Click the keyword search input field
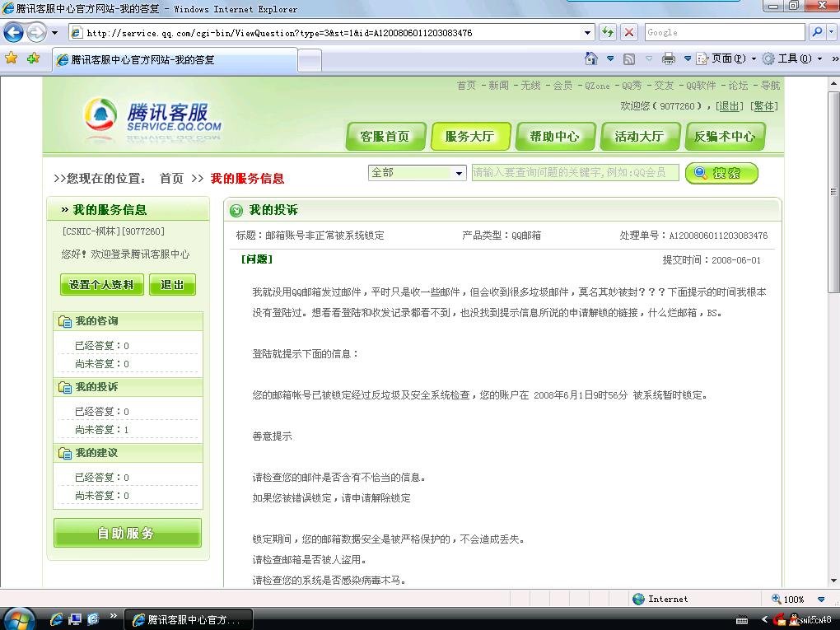Viewport: 840px width, 630px height. pos(575,173)
